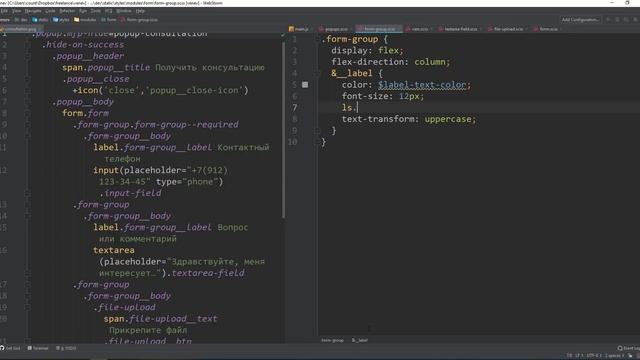Click the +icon('close') mixin call

pos(160,90)
